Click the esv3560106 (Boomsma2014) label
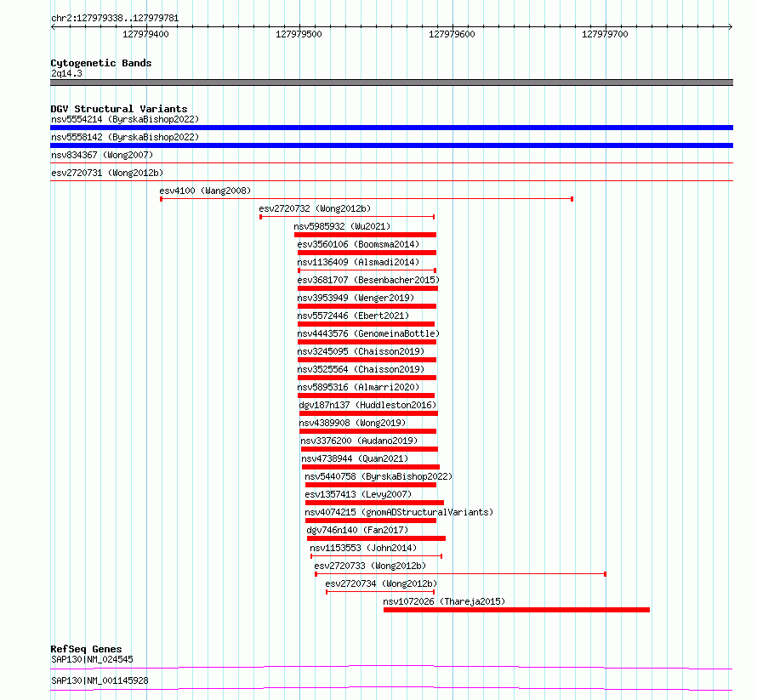The width and height of the screenshot is (757, 700). 358,244
